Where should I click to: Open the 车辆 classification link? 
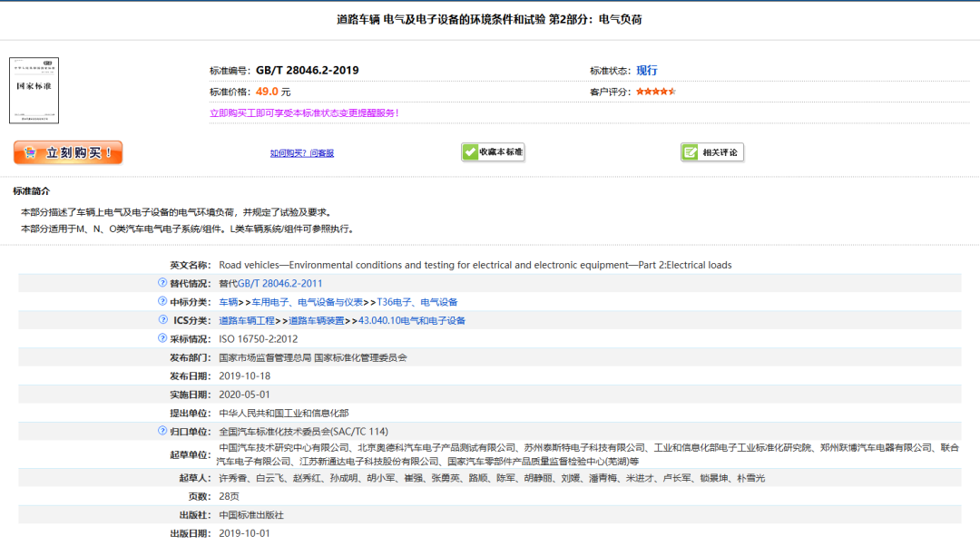228,302
